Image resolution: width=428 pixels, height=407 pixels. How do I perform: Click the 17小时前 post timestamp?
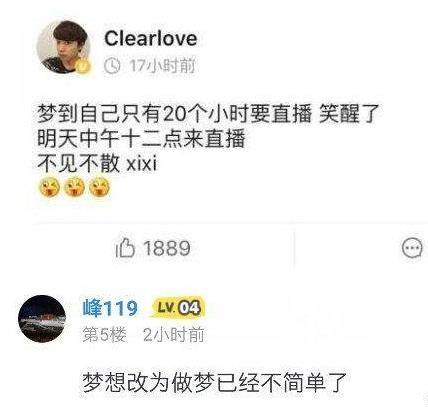coord(162,66)
